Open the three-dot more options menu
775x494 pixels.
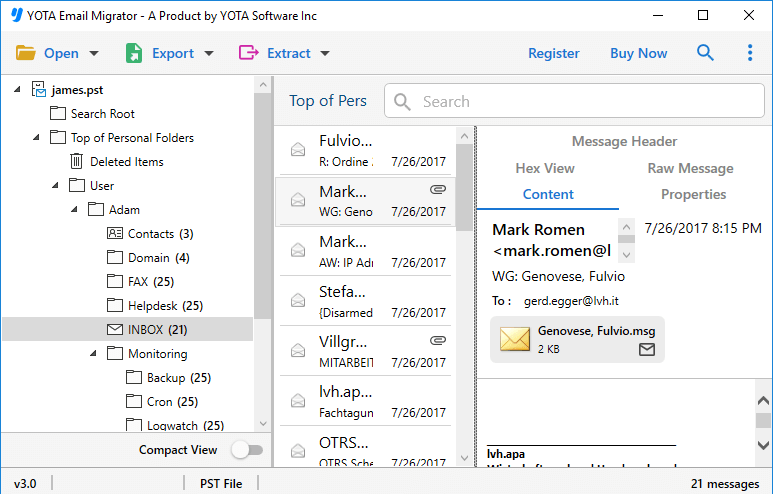coord(750,53)
